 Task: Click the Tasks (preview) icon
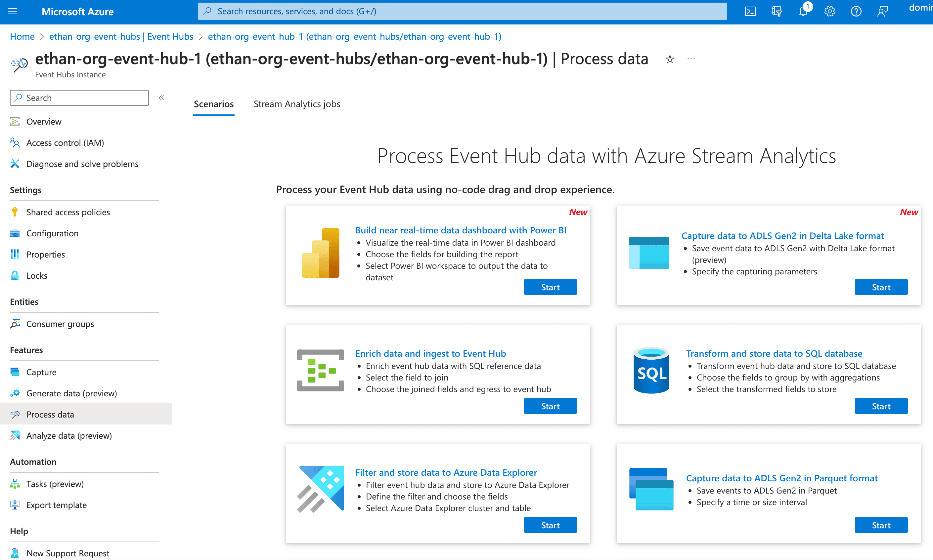pyautogui.click(x=15, y=484)
